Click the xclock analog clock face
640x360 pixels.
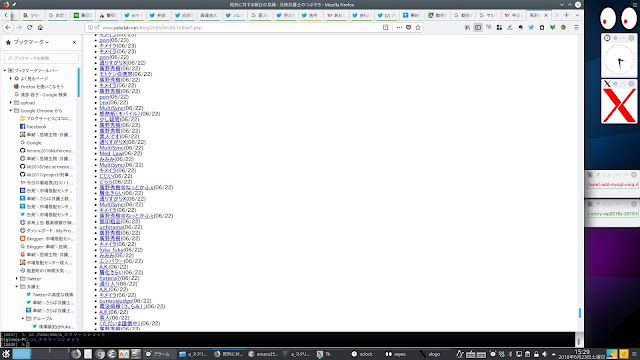click(619, 60)
